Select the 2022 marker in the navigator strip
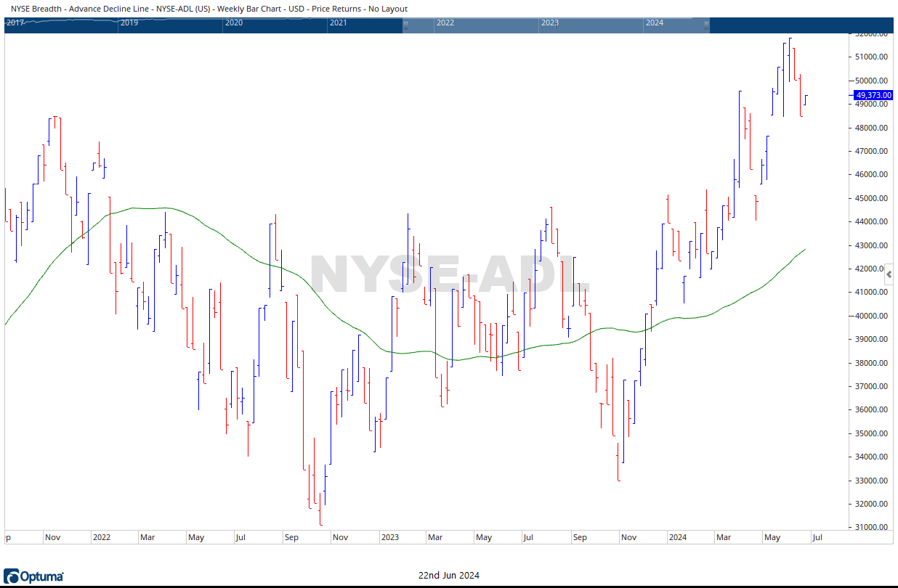 [445, 23]
